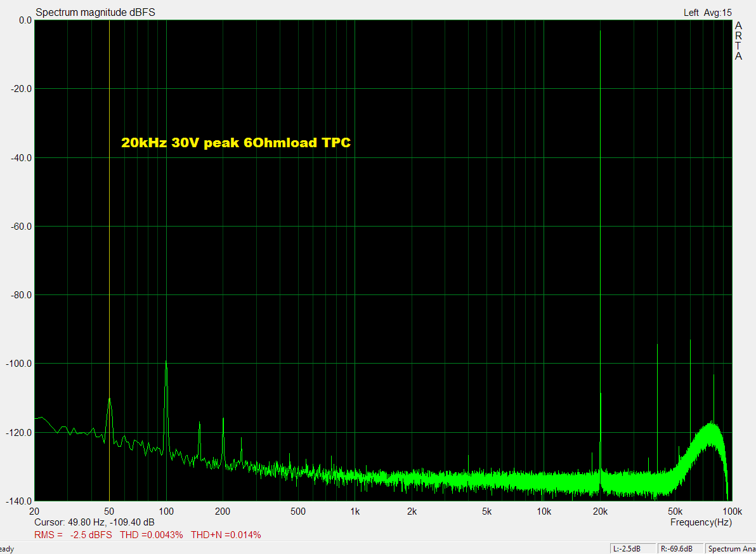This screenshot has width=756, height=554.
Task: Click the 'THD+N =0.014%' readout
Action: pos(226,535)
